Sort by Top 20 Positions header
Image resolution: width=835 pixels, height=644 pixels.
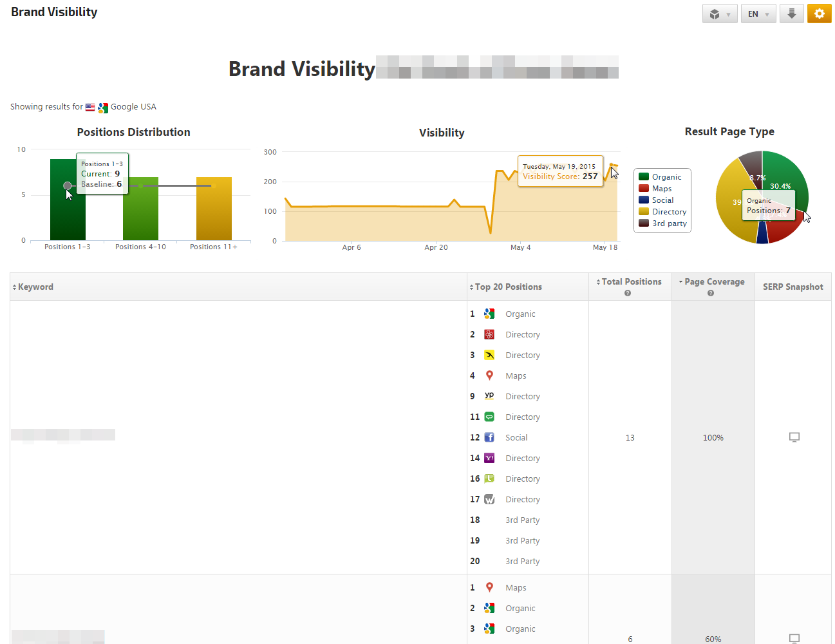click(508, 287)
